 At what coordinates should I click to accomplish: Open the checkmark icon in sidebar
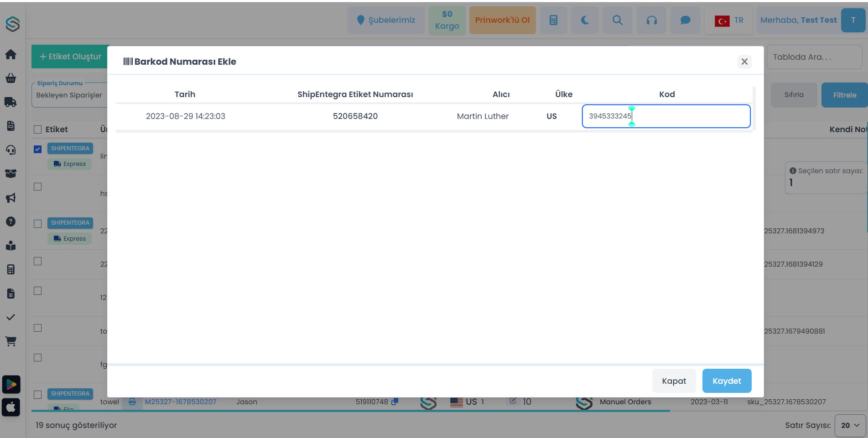11,317
